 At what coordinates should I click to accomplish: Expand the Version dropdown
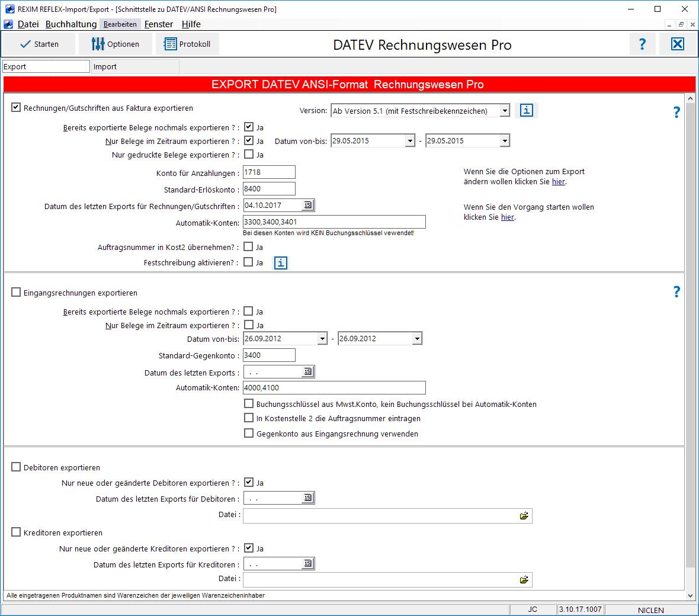505,111
